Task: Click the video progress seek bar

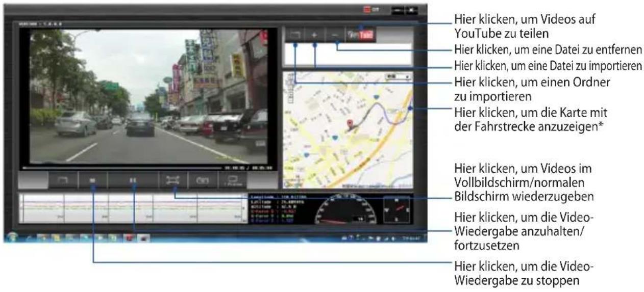Action: tap(121, 167)
